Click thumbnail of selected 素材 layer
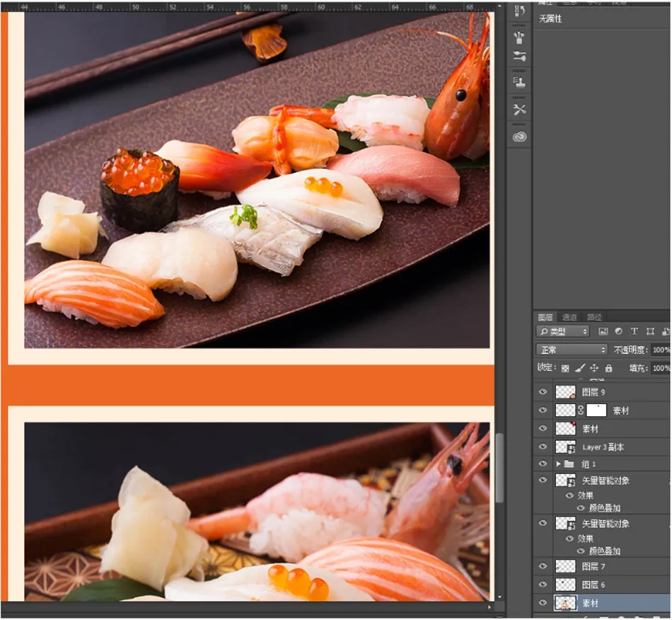This screenshot has height=620, width=672. pos(565,603)
